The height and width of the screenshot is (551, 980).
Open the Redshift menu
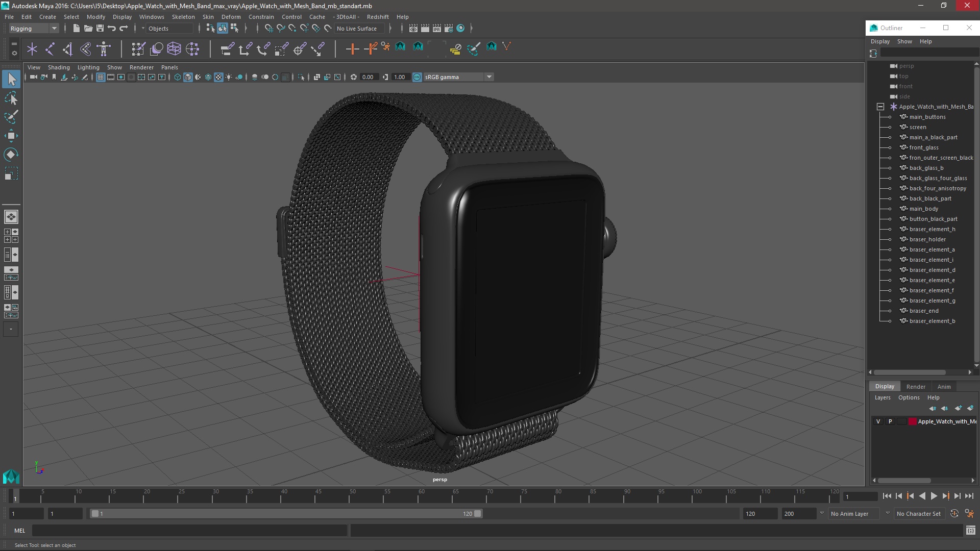[x=378, y=17]
